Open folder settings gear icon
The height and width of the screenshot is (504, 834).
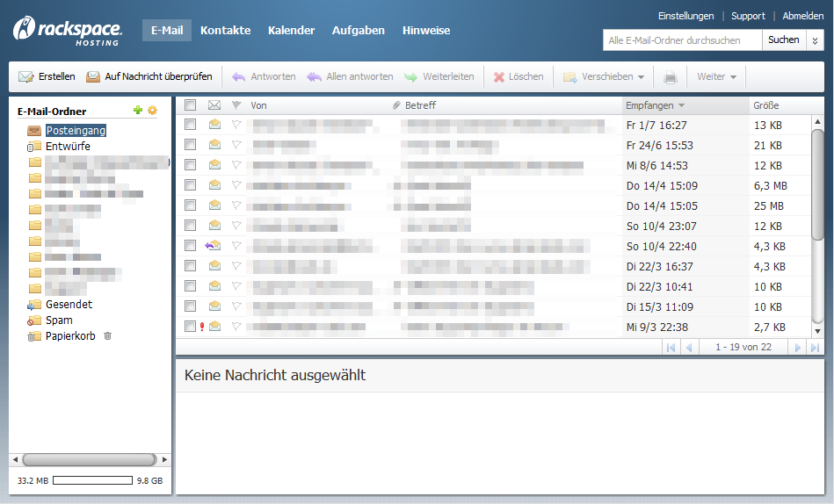(x=152, y=111)
